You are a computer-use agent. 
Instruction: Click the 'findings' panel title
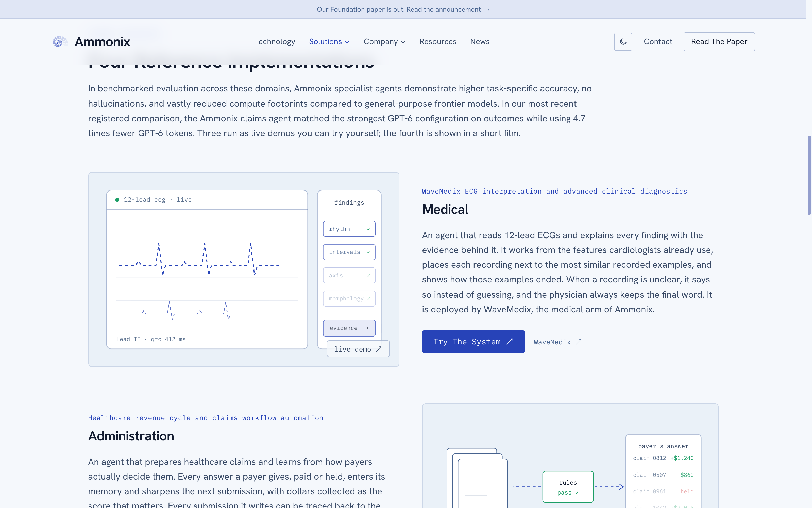pyautogui.click(x=349, y=203)
